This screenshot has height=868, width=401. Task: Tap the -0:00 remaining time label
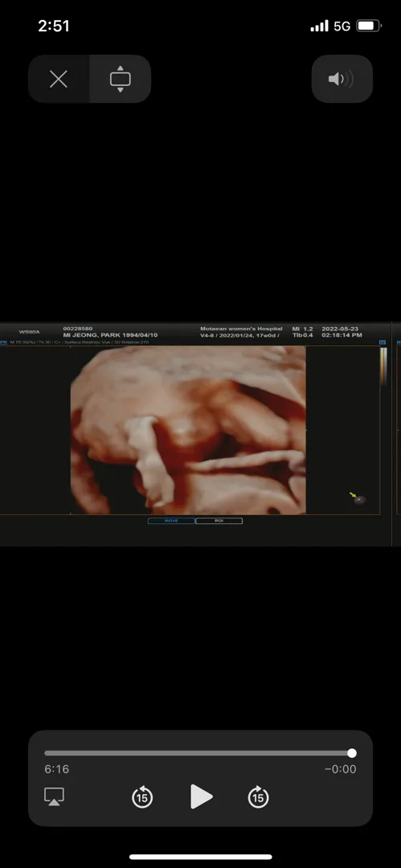(340, 769)
